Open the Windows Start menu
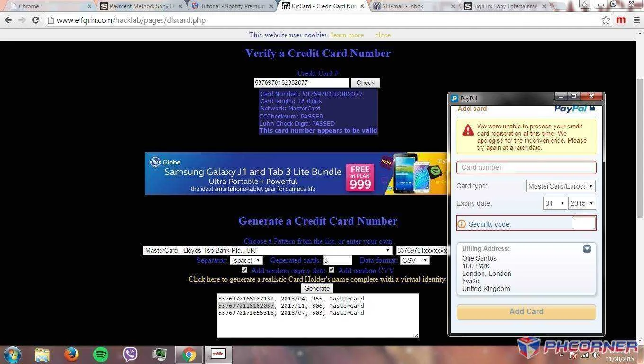The height and width of the screenshot is (364, 644). tap(12, 355)
